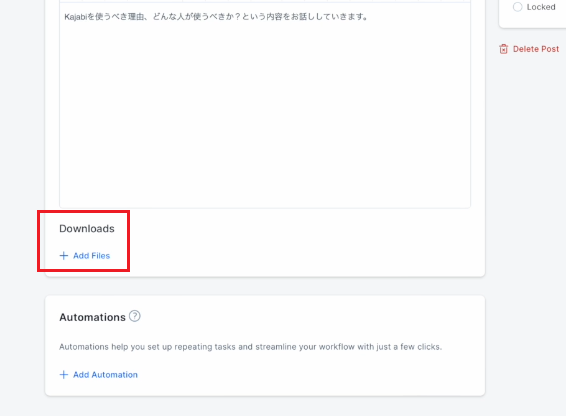Place cursor at end of the Japanese sentence
Viewport: 566px width, 416px height.
pos(367,17)
